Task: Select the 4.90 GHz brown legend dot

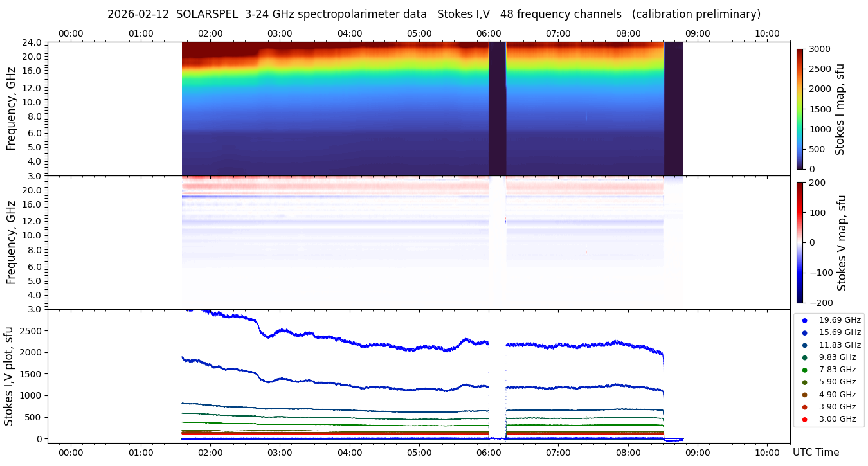Action: point(804,395)
